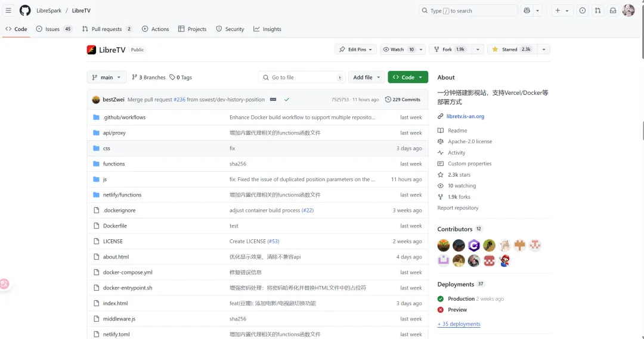
Task: View the commit status check mark
Action: click(287, 100)
